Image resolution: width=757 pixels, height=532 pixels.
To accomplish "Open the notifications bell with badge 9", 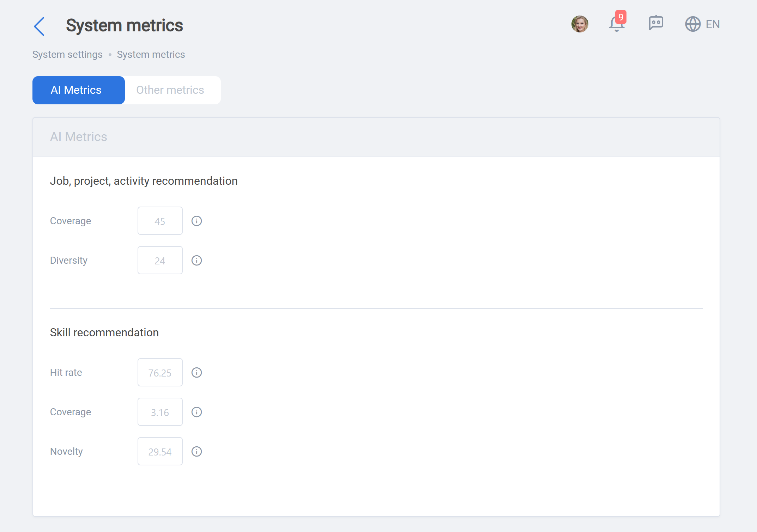I will [617, 22].
